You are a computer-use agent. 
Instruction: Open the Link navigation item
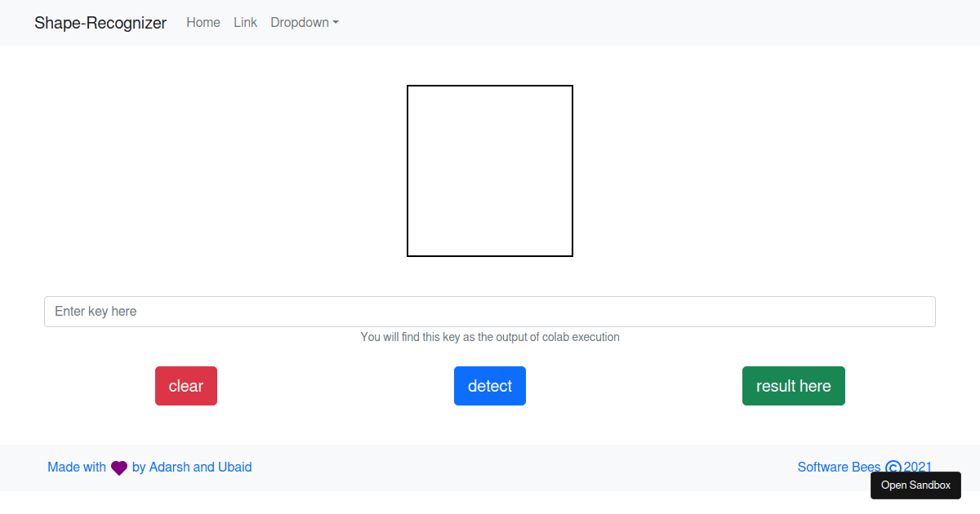[x=245, y=22]
